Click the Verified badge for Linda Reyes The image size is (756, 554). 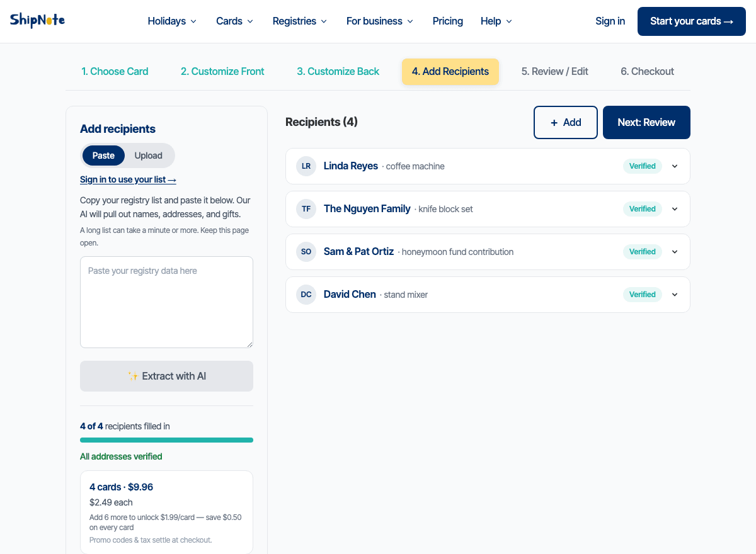pyautogui.click(x=643, y=166)
